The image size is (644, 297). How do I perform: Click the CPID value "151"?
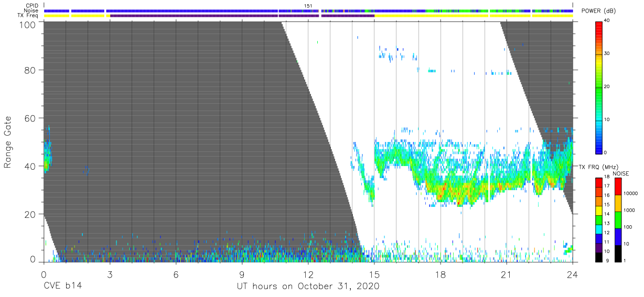[308, 6]
